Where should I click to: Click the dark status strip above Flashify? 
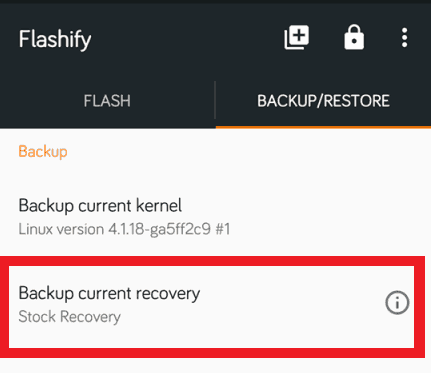point(215,2)
